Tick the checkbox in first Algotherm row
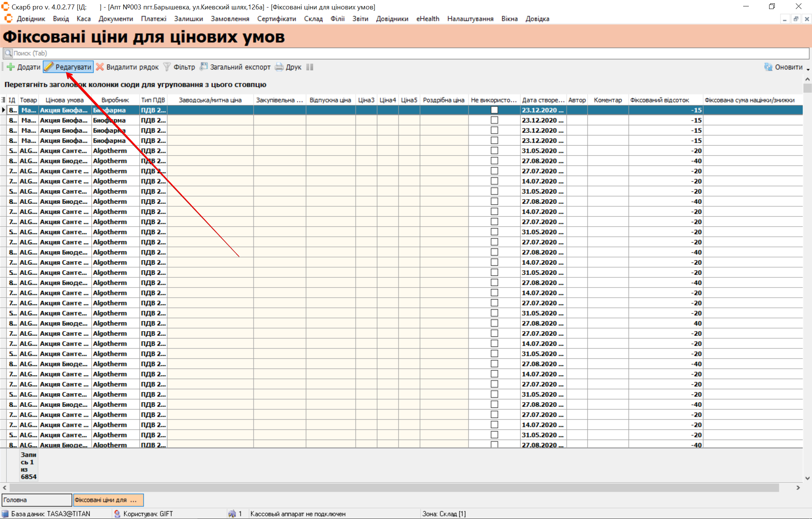 (x=494, y=151)
